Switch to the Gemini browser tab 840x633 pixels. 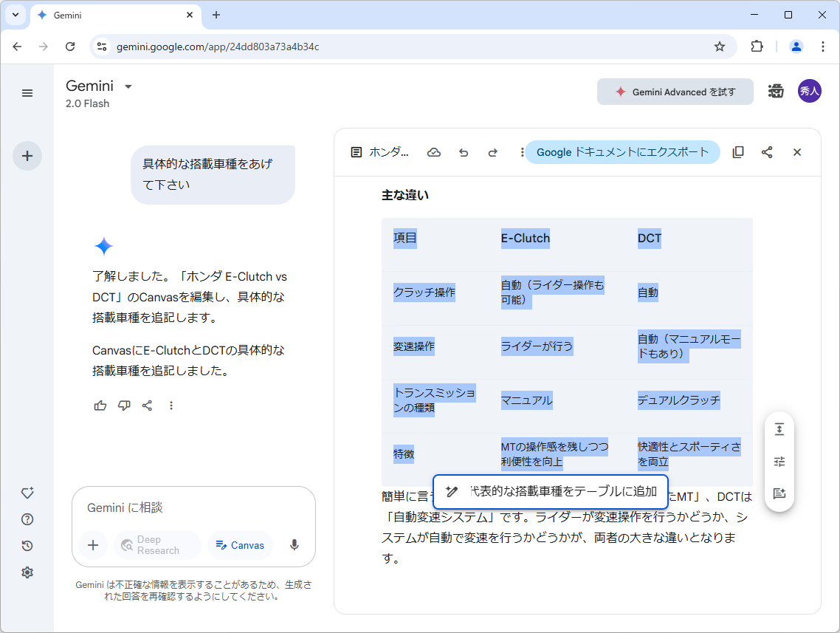coord(111,15)
